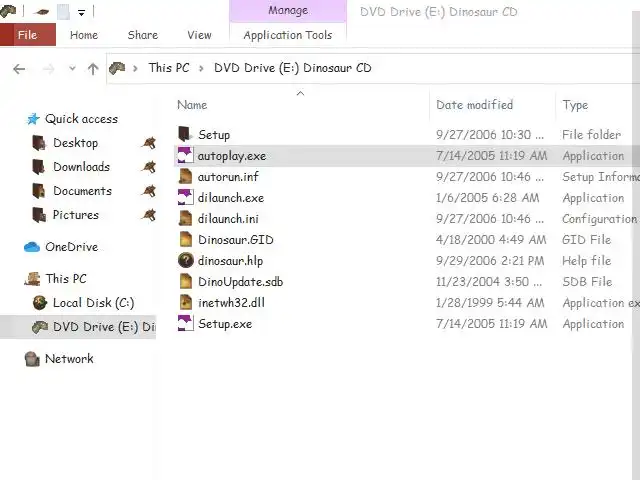The height and width of the screenshot is (480, 640).
Task: Click the dilaunch.ini file icon
Action: pos(185,218)
